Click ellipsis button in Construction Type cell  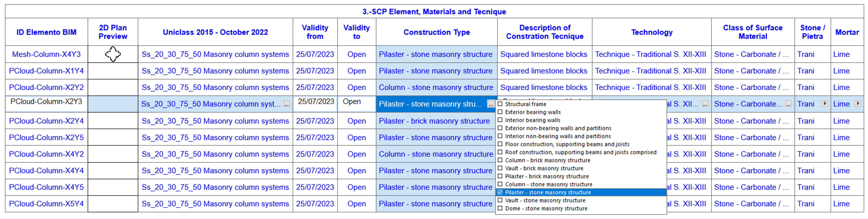(x=491, y=104)
